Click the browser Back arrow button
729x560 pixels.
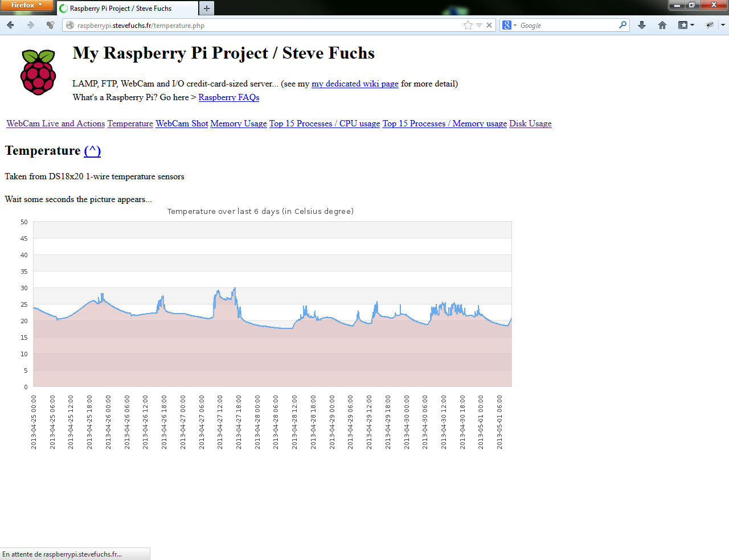pos(10,25)
